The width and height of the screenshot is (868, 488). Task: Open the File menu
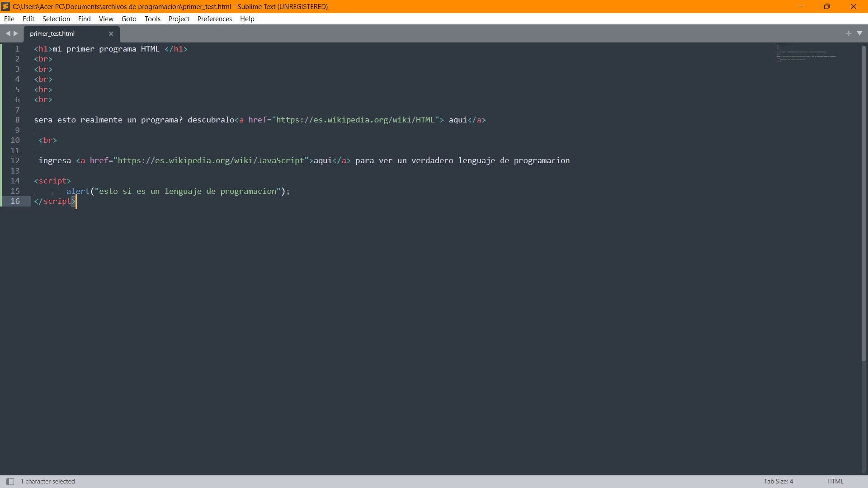pos(9,19)
